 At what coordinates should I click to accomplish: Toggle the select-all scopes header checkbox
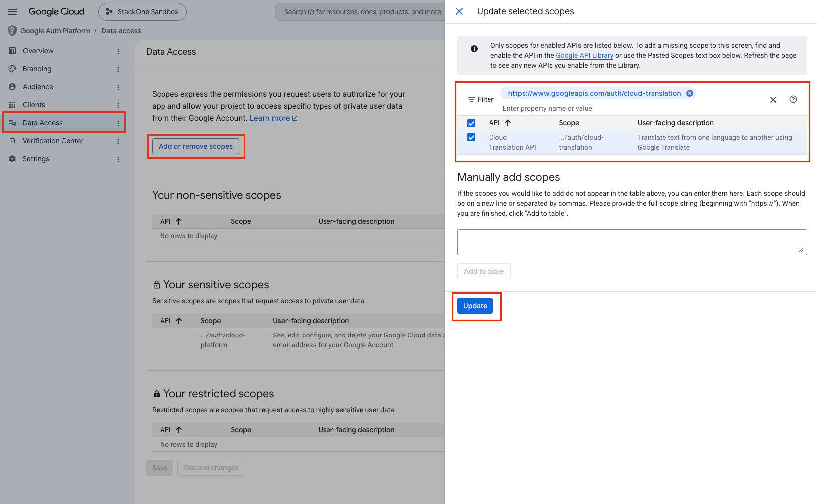tap(471, 123)
